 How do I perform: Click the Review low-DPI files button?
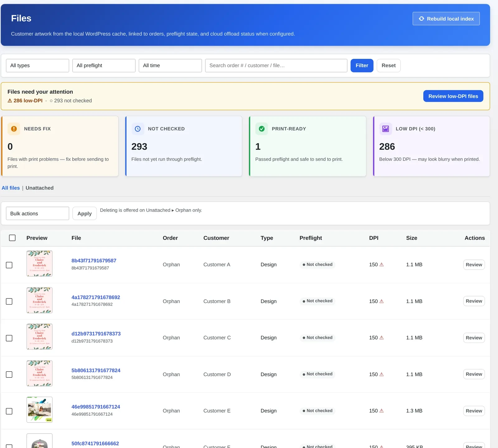[x=453, y=96]
